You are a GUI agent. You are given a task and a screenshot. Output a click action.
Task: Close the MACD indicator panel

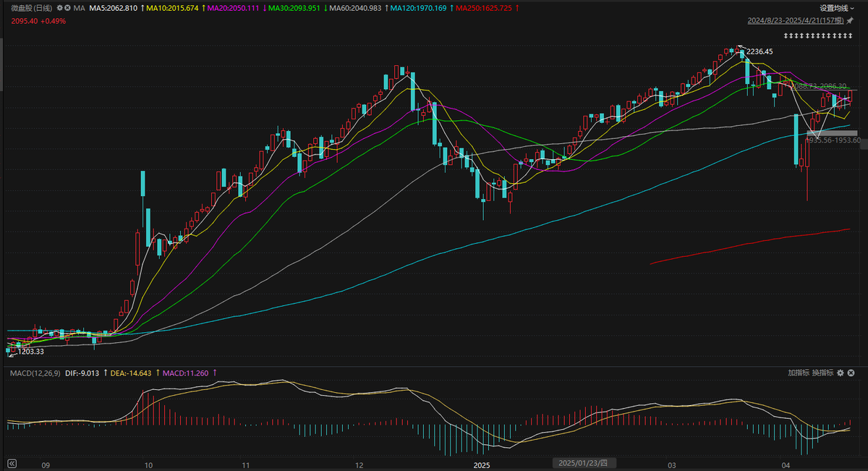(x=850, y=373)
